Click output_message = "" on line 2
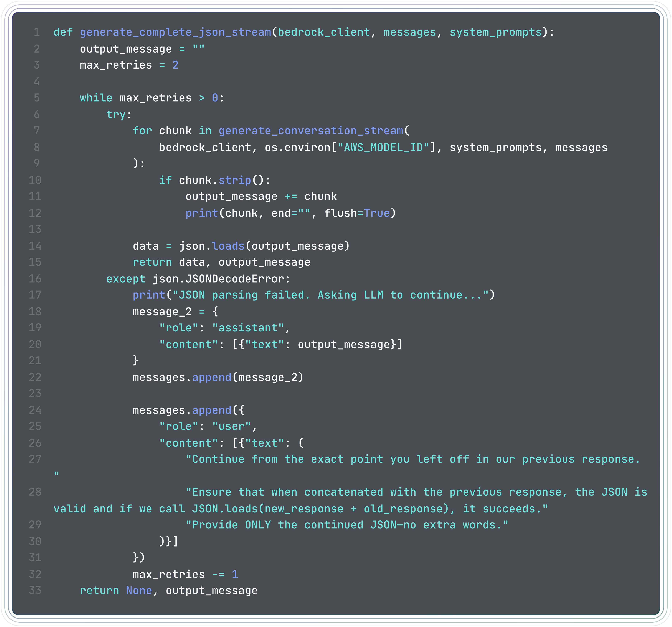672x627 pixels. coord(142,49)
